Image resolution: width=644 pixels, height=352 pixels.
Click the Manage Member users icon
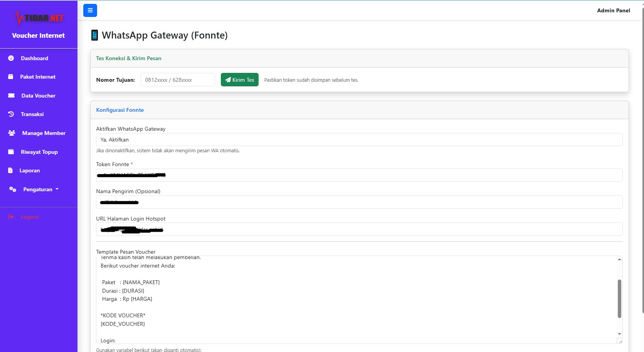[12, 133]
